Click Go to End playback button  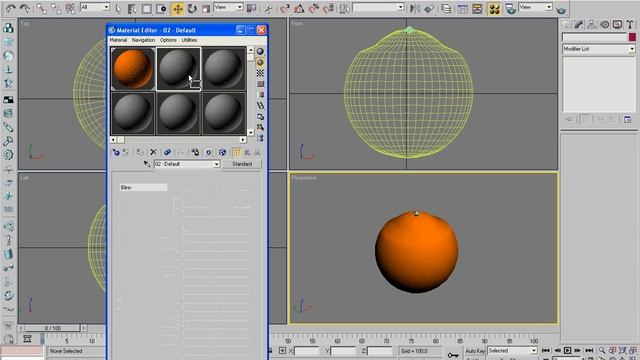(x=589, y=351)
